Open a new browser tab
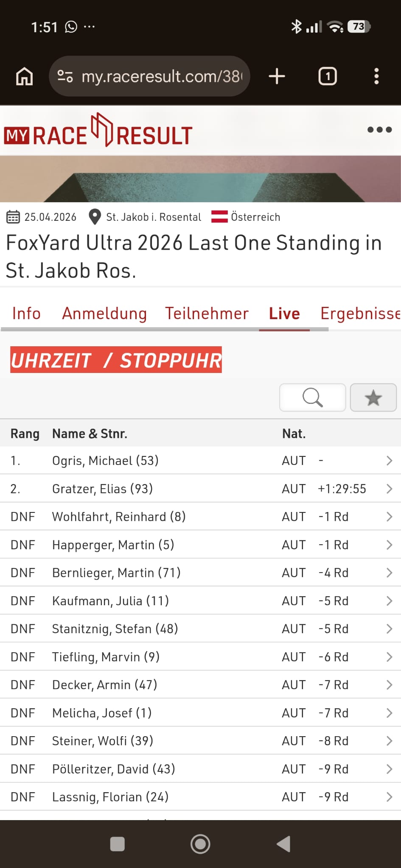The width and height of the screenshot is (401, 868). pyautogui.click(x=277, y=77)
